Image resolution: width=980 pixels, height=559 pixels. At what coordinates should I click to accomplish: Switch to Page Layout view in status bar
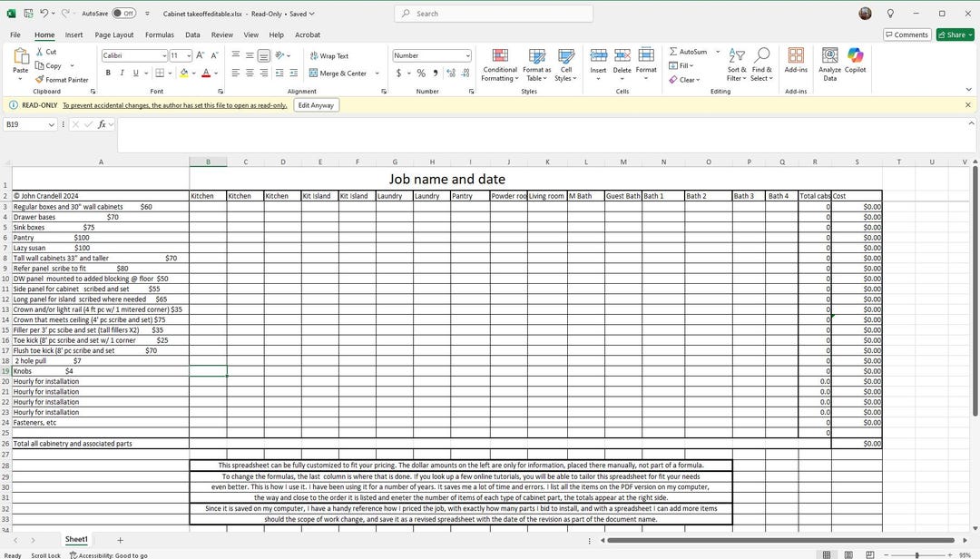pyautogui.click(x=848, y=554)
